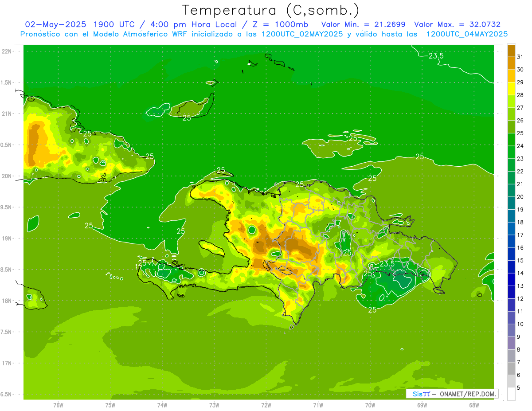The width and height of the screenshot is (532, 411).
Task: Click the 27 label on the color scale
Action: tap(520, 108)
